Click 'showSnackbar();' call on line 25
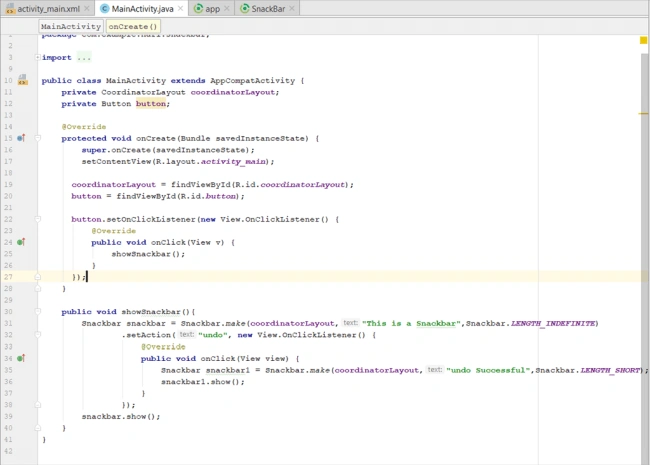The width and height of the screenshot is (650, 465). click(148, 254)
